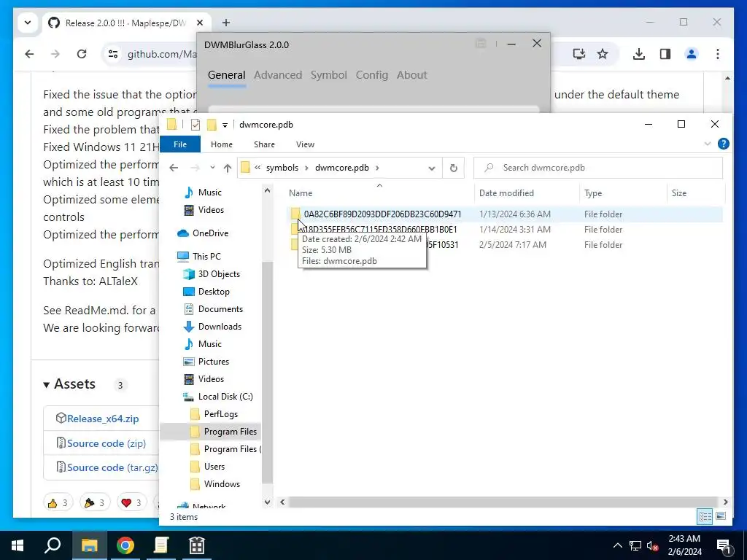This screenshot has width=747, height=560.
Task: Open a new Chrome tab
Action: (x=226, y=23)
